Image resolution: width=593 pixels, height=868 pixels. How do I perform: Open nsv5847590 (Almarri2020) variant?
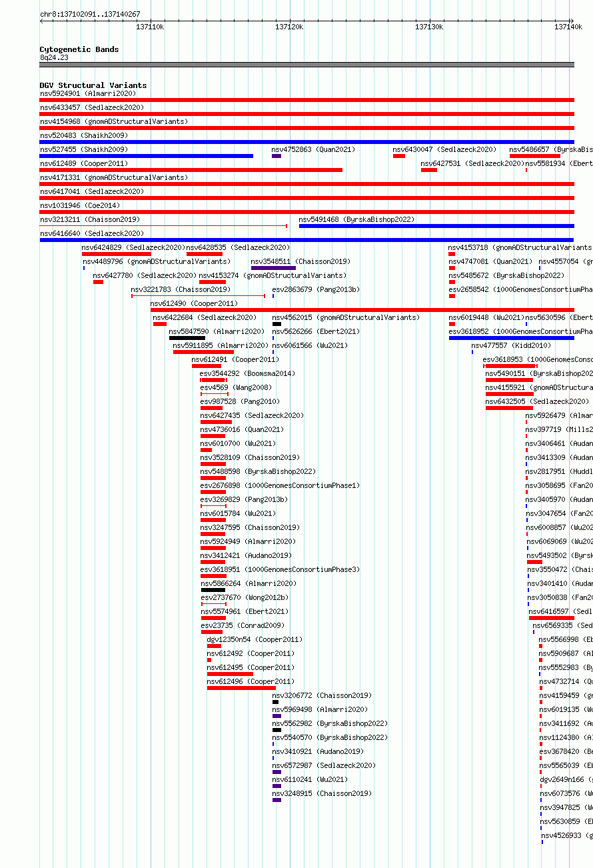pyautogui.click(x=217, y=331)
